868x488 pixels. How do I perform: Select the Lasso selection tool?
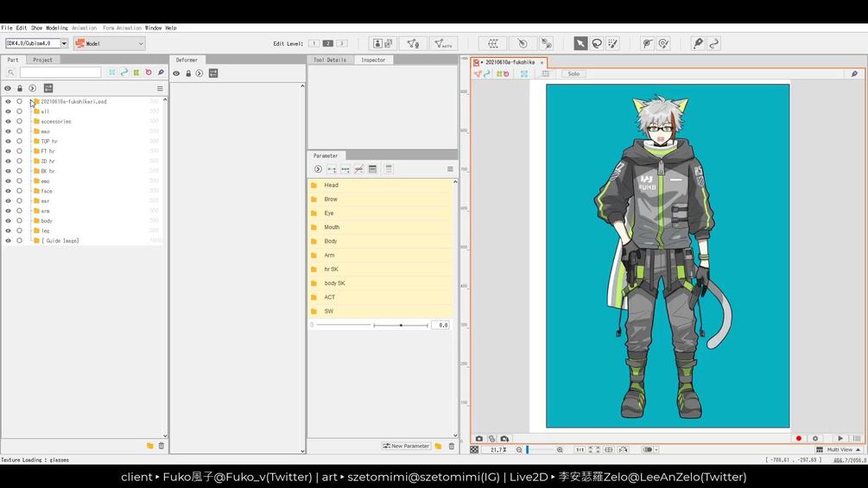click(x=597, y=43)
